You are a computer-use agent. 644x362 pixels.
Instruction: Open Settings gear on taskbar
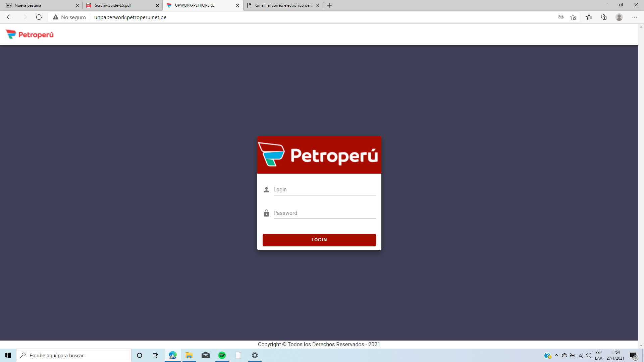click(255, 355)
